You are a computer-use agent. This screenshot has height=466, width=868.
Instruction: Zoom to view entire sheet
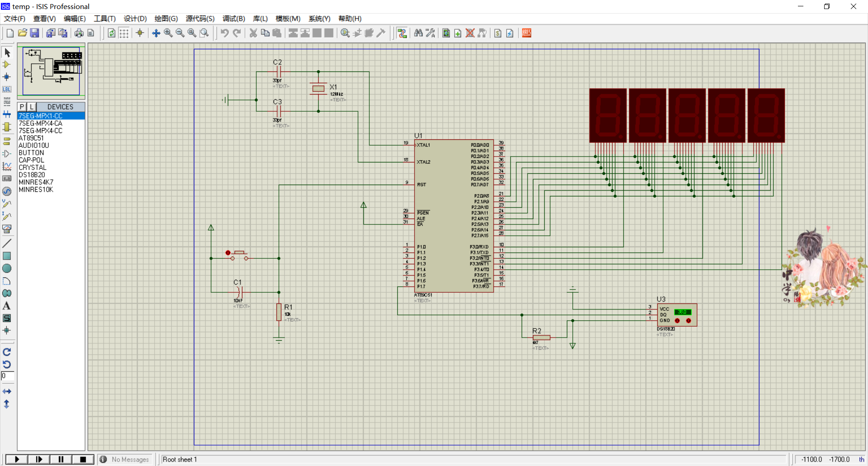tap(192, 33)
